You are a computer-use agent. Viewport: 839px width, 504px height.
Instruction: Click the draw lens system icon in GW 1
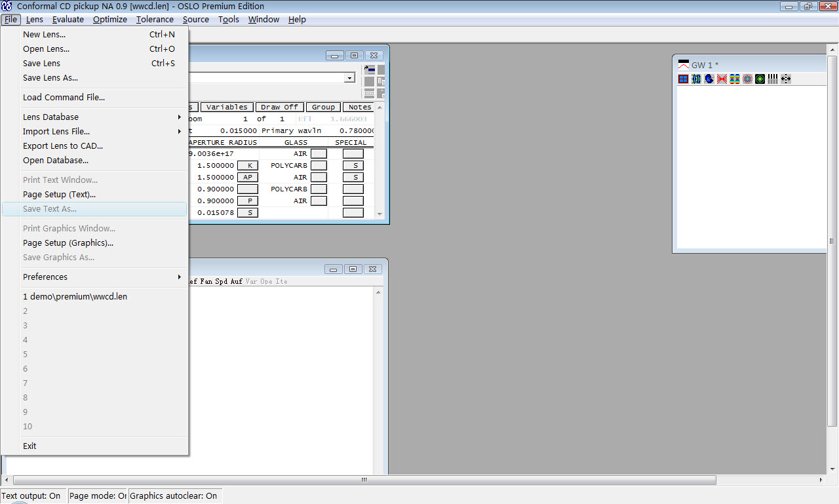coord(696,79)
